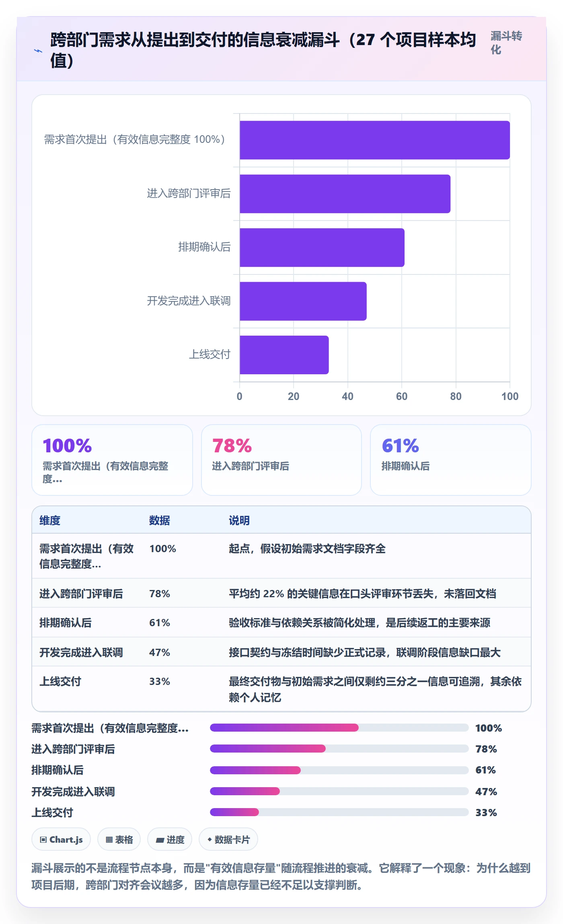The width and height of the screenshot is (563, 924).
Task: Click the 61% progress bar
Action: point(339,770)
